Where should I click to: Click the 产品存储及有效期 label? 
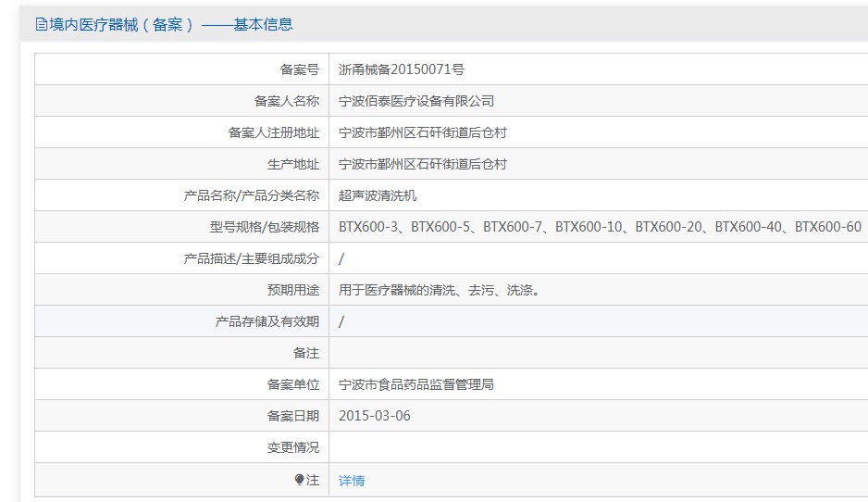[x=267, y=321]
